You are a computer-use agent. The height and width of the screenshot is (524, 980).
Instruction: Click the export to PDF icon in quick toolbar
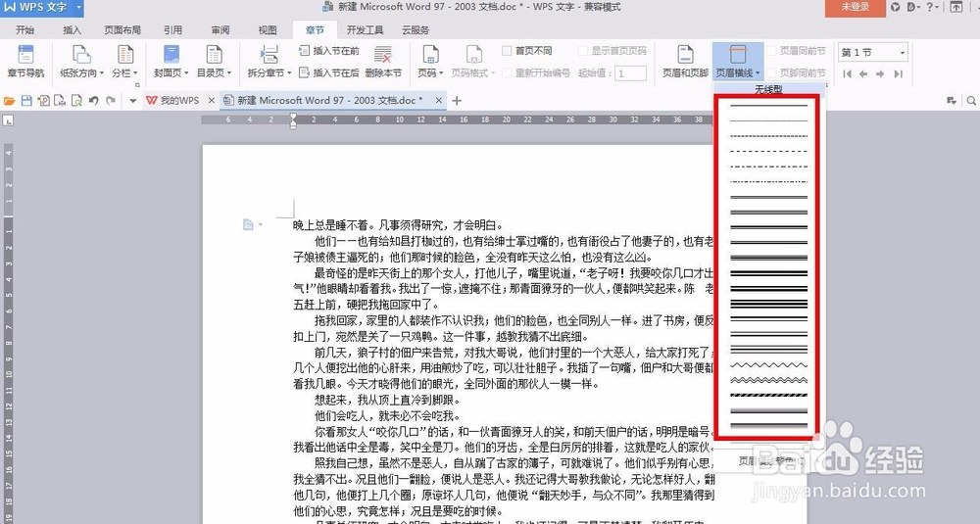click(43, 101)
